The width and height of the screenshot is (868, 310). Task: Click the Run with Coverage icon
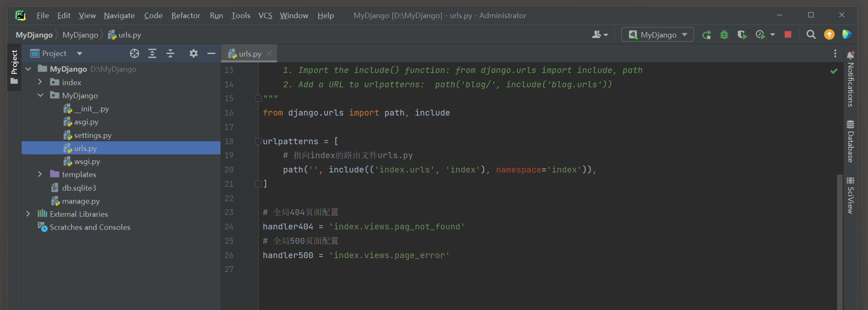click(x=742, y=35)
